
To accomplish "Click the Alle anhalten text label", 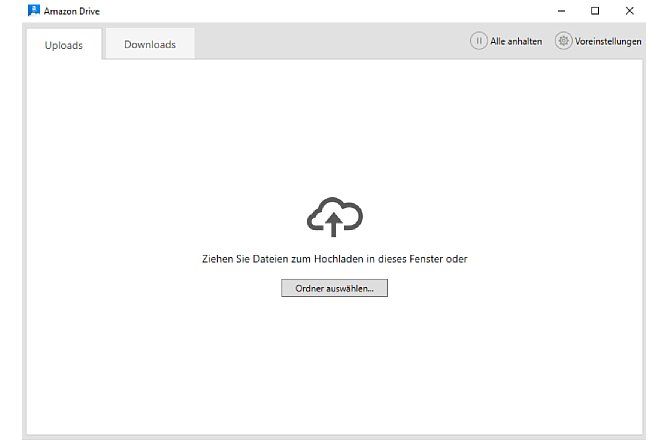I will point(516,41).
